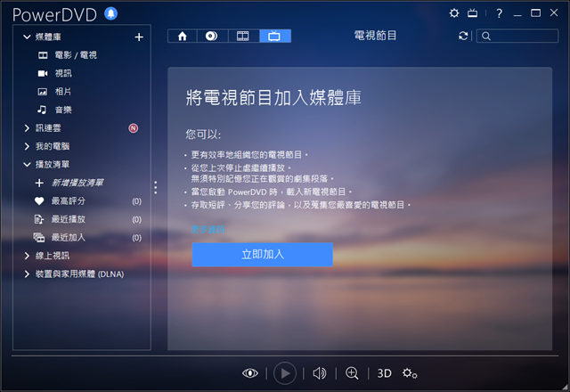570x392 pixels.
Task: Click the 電視節目 page title
Action: (375, 36)
